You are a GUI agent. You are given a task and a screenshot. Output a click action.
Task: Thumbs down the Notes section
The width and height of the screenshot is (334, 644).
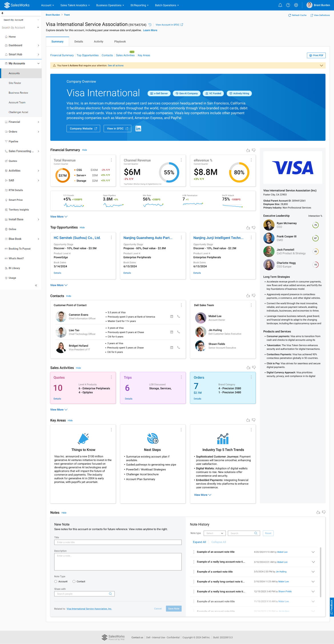(324, 512)
